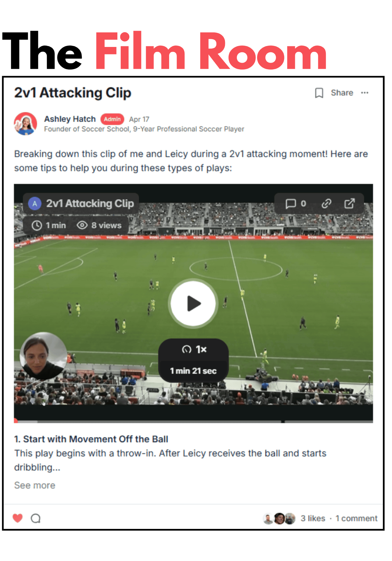The image size is (392, 561).
Task: Open Ashley Hatch's profile picture
Action: tap(26, 124)
